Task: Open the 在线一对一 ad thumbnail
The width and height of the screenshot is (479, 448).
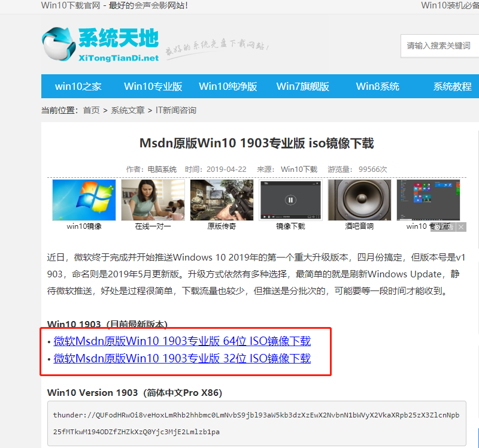Action: (153, 200)
